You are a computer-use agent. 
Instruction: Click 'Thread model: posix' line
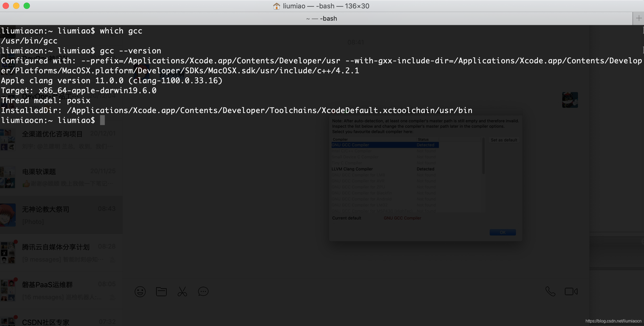46,100
